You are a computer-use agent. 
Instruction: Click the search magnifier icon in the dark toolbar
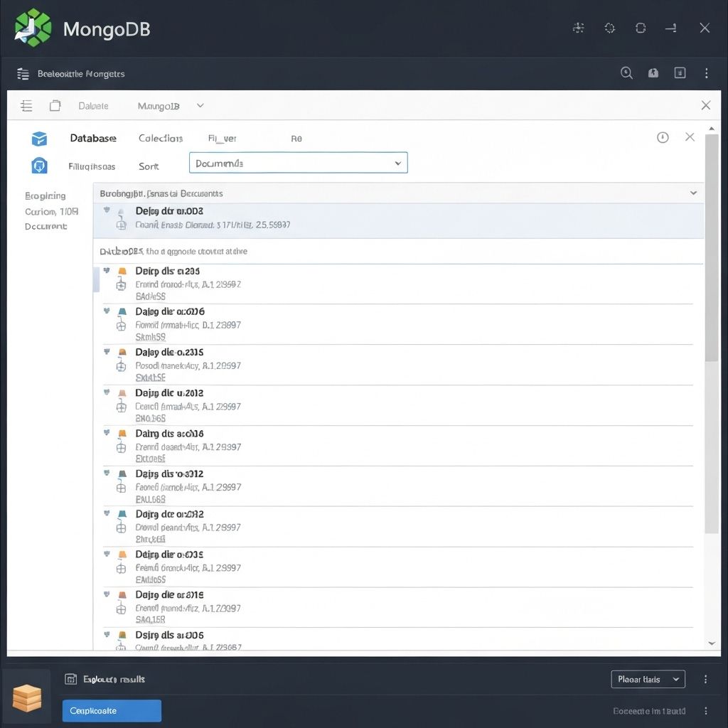tap(626, 73)
